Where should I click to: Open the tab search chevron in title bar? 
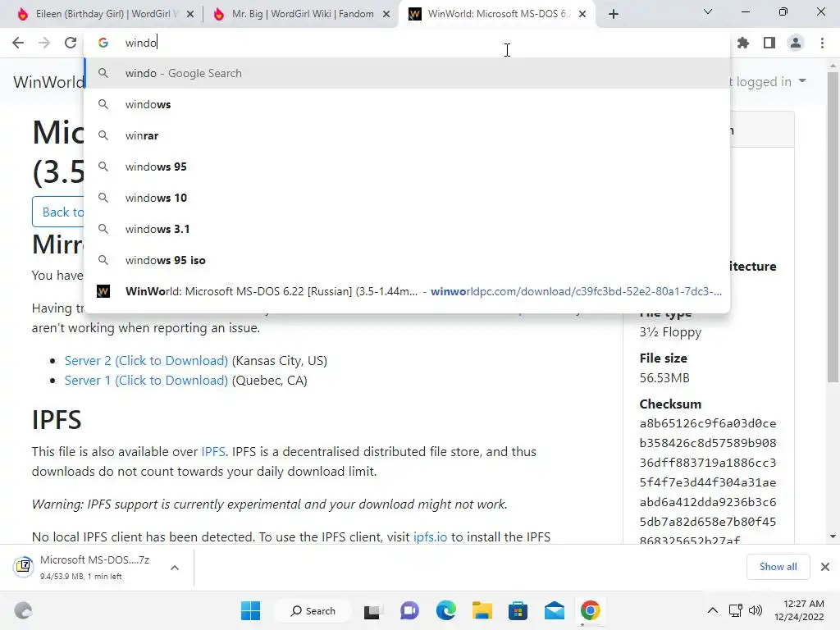coord(708,11)
